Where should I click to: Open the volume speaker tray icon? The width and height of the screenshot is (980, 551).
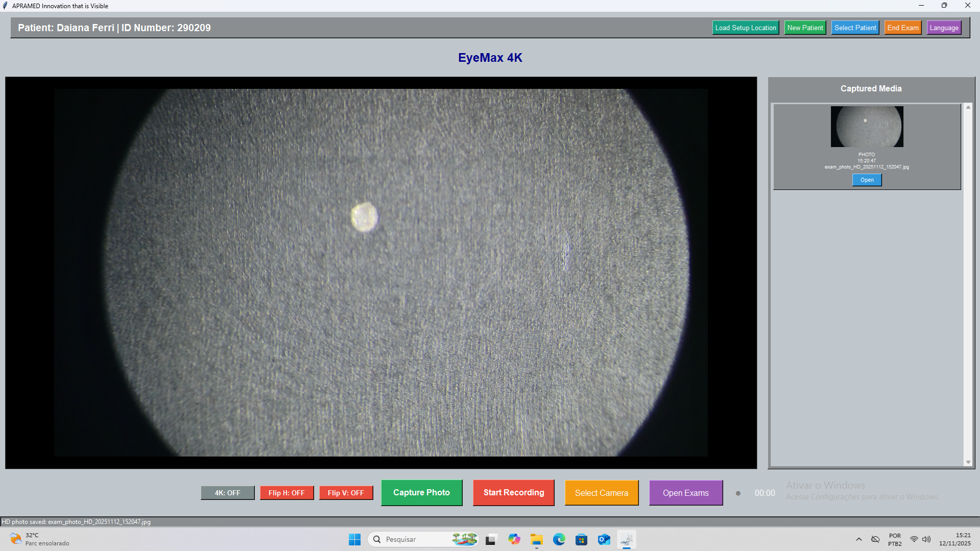[926, 539]
